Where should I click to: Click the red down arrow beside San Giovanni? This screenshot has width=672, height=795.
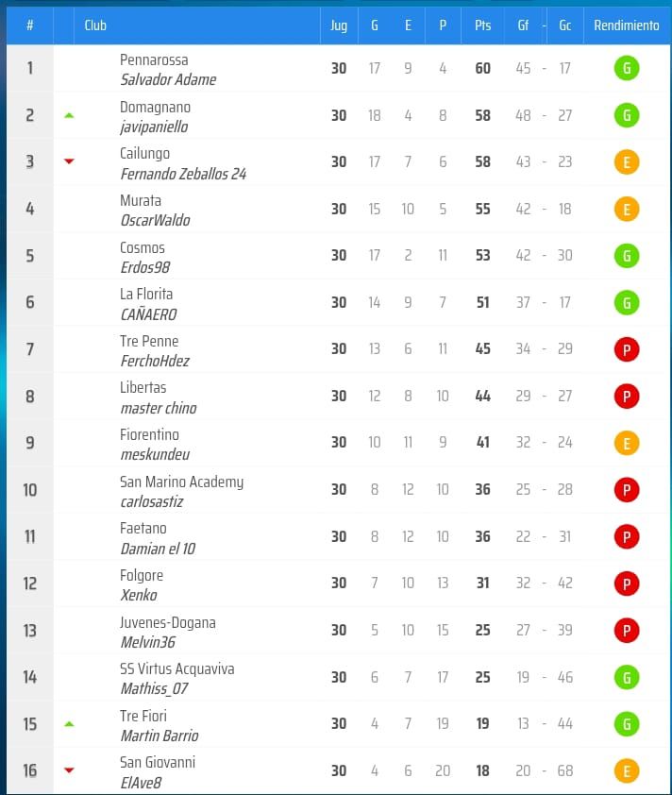point(69,770)
